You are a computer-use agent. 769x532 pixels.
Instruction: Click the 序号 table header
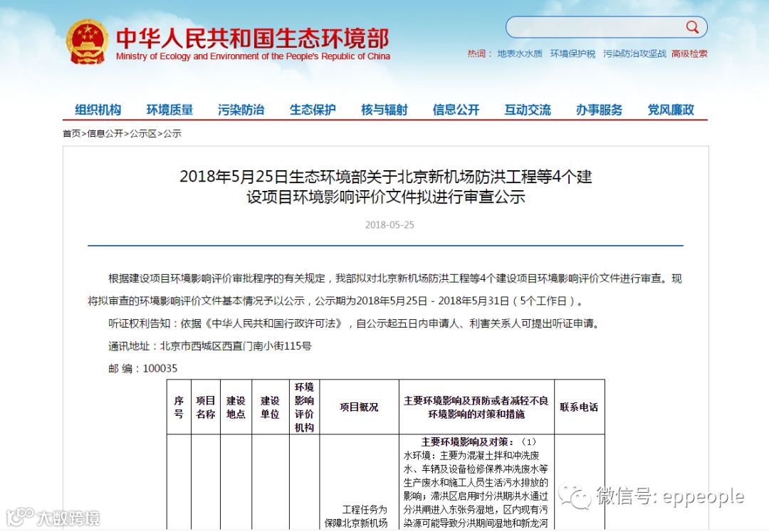(179, 407)
